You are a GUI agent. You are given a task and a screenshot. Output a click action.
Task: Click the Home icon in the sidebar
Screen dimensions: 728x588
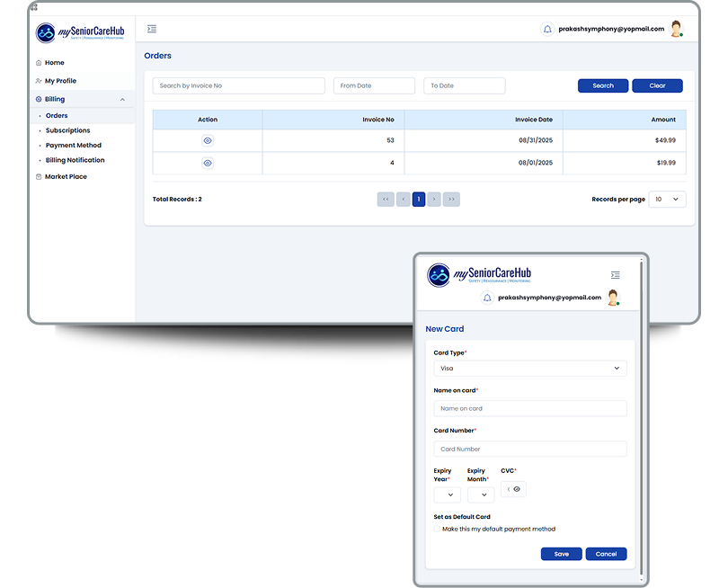[39, 63]
